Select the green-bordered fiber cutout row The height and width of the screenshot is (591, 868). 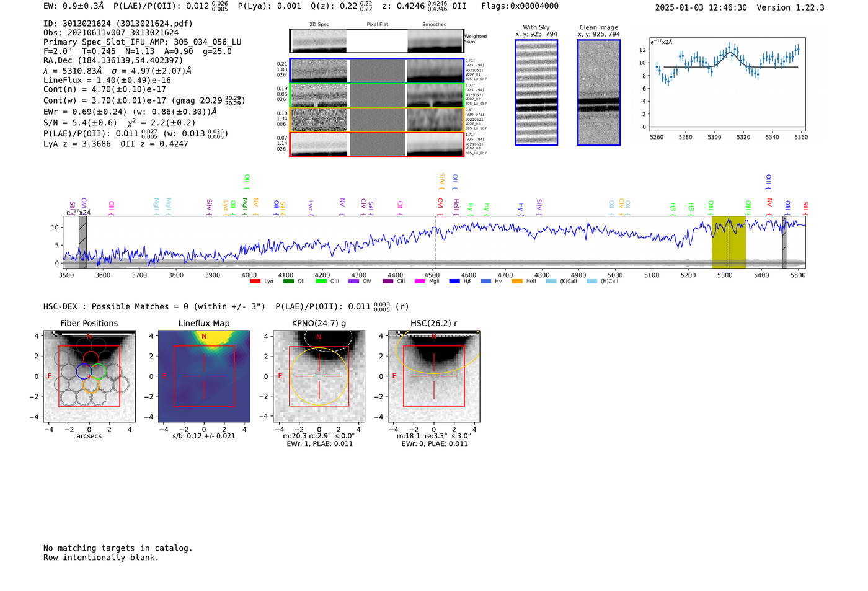(x=376, y=96)
